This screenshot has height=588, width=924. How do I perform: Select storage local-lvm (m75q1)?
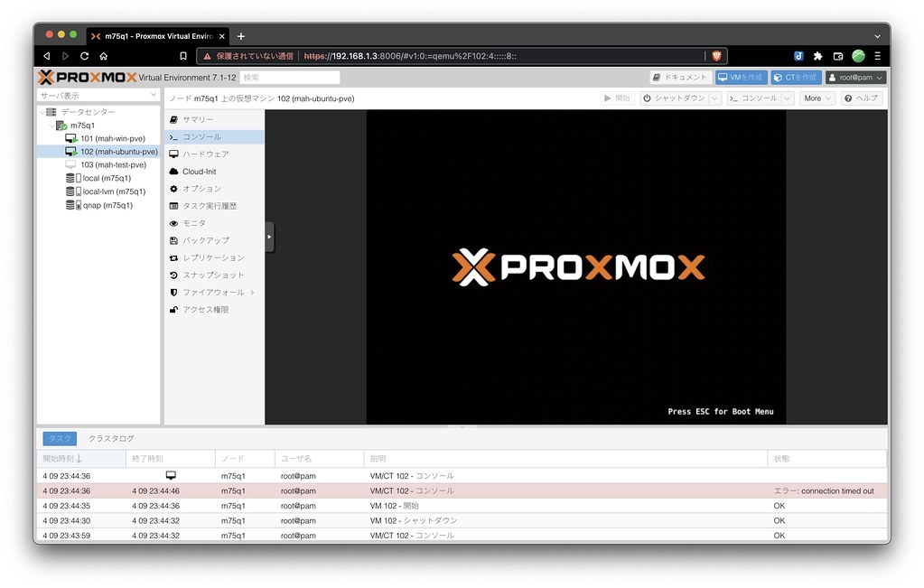tap(114, 191)
